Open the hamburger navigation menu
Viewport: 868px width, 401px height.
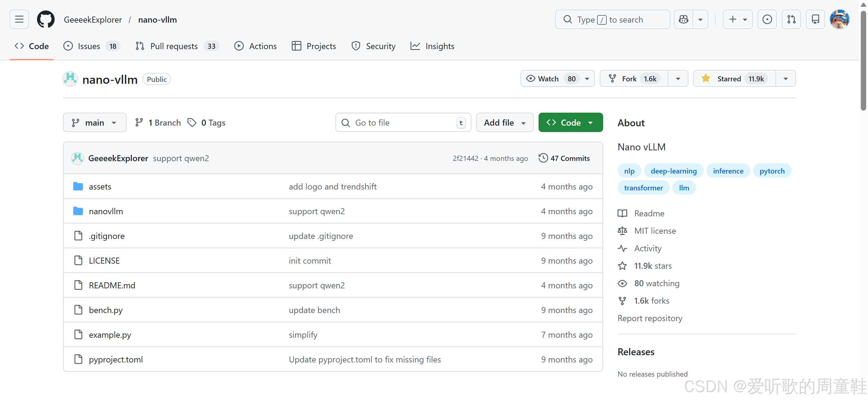click(19, 19)
